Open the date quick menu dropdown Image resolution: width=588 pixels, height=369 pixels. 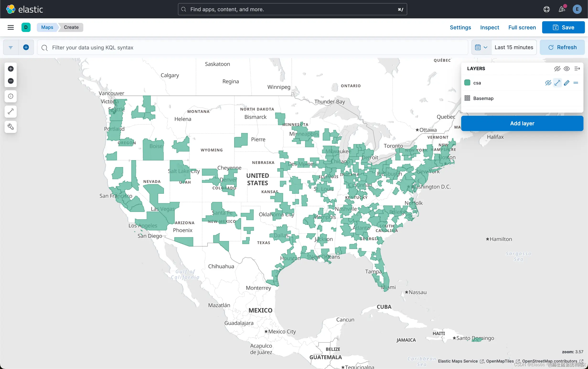tap(481, 47)
